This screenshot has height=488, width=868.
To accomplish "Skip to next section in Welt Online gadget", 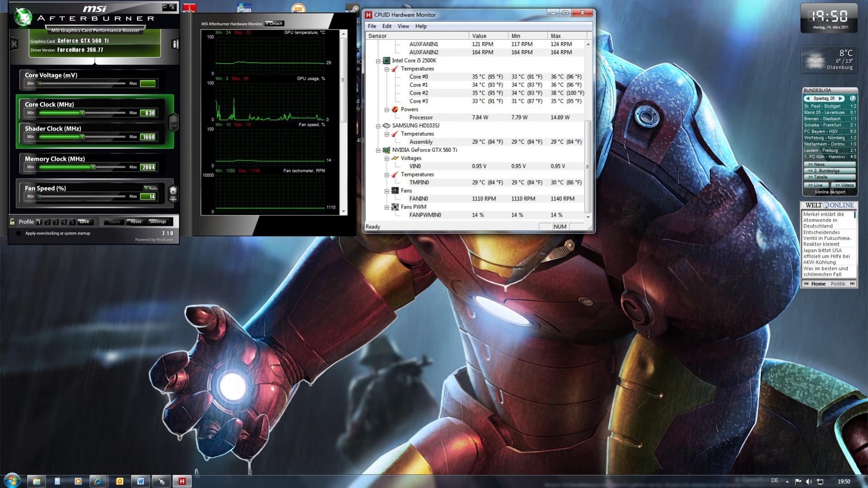I will [x=852, y=284].
